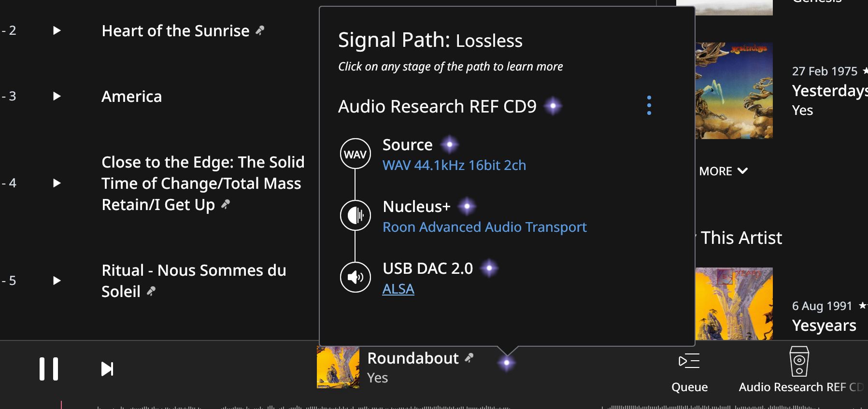
Task: Click pick icon beside Roundabout title
Action: click(469, 358)
